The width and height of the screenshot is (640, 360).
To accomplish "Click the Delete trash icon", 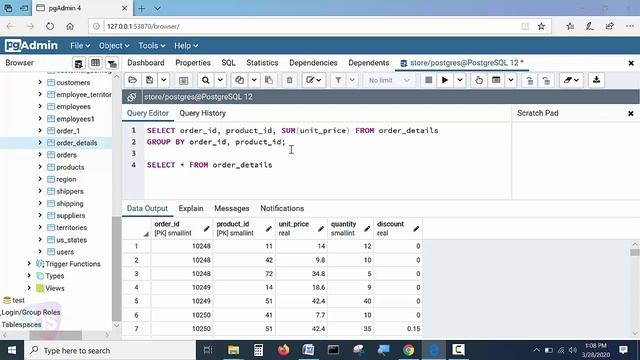I will 289,80.
